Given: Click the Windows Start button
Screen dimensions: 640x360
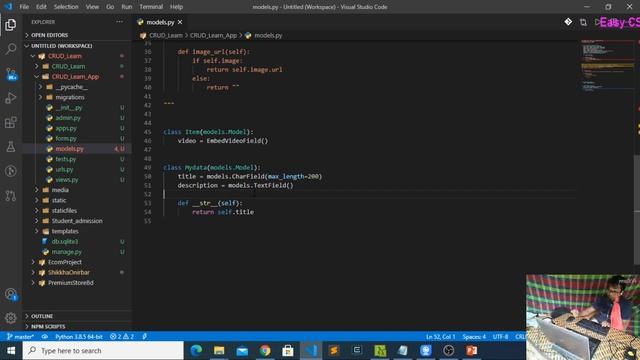Looking at the screenshot, I should click(x=11, y=351).
